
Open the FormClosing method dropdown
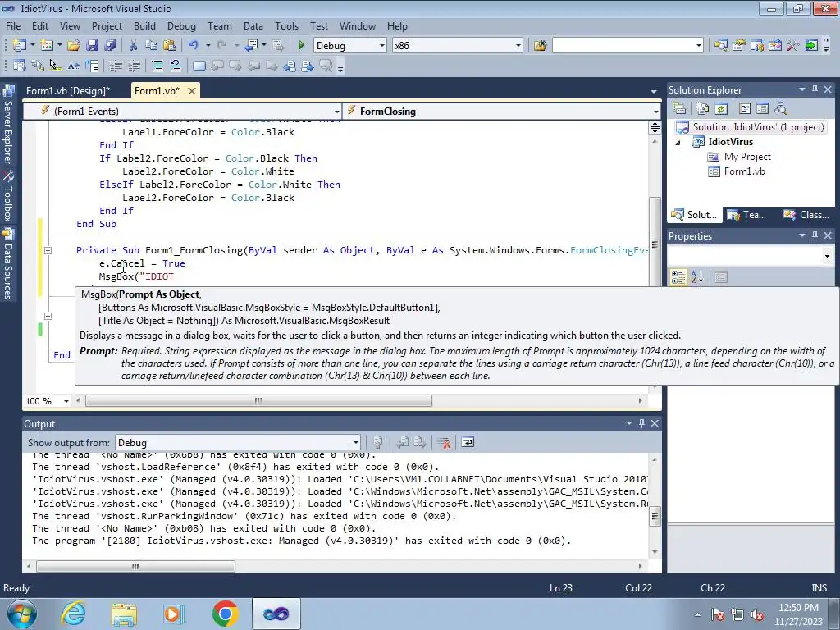pyautogui.click(x=655, y=112)
